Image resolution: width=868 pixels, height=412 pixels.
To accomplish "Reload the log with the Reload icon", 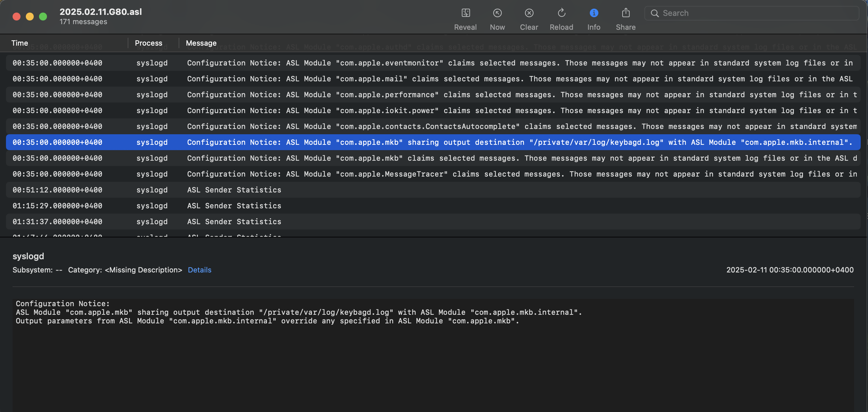I will 561,13.
